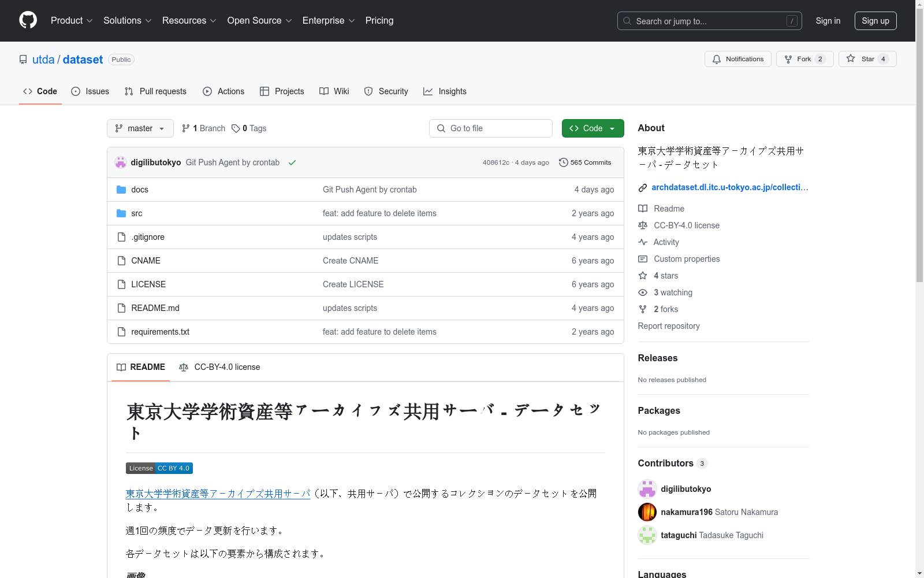Open commit hash 408612c

point(496,162)
